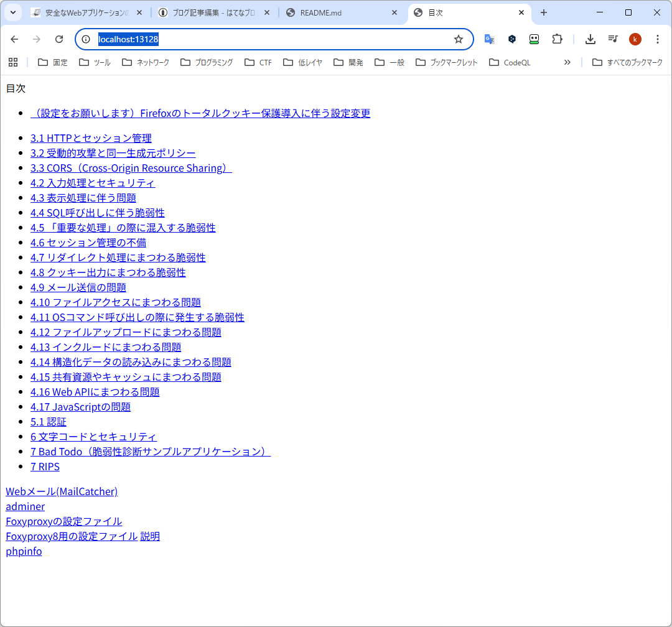Open the Webメール(MailCatcher) link
This screenshot has width=672, height=627.
tap(62, 491)
